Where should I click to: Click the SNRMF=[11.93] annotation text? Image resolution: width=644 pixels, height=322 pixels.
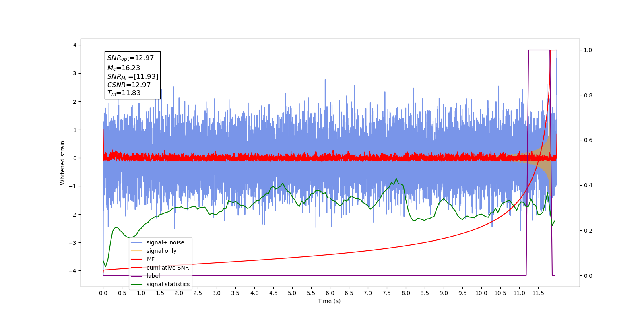[x=133, y=76]
